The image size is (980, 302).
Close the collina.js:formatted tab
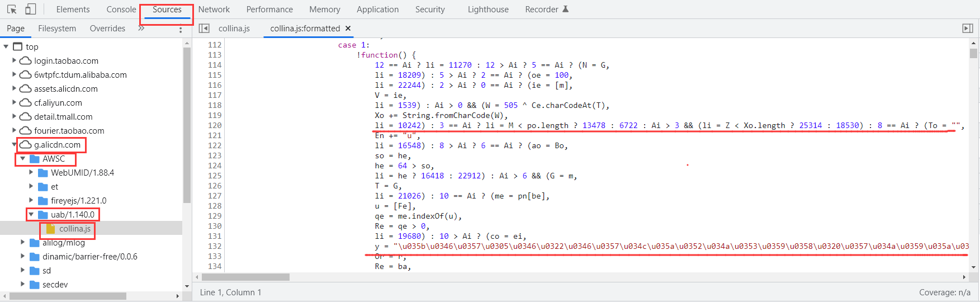click(348, 29)
